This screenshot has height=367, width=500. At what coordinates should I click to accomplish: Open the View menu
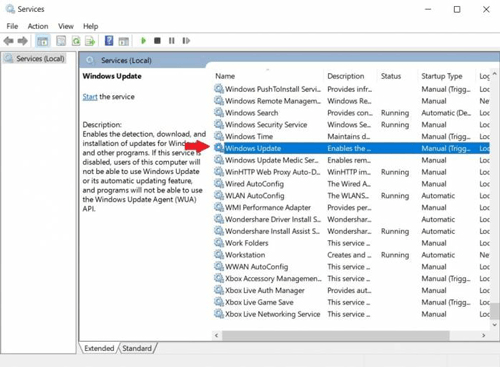point(66,26)
